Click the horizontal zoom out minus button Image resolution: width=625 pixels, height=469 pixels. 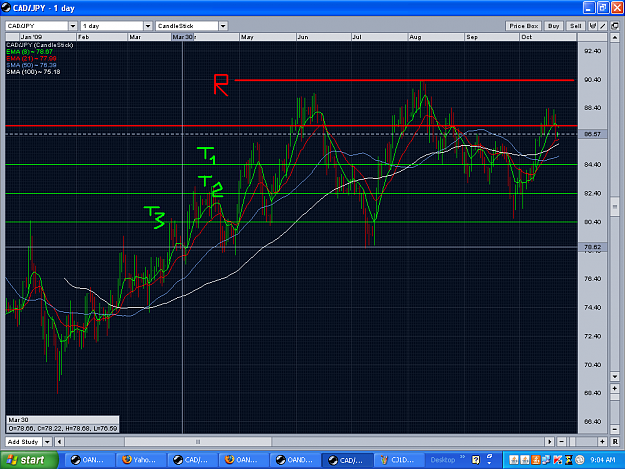click(561, 442)
